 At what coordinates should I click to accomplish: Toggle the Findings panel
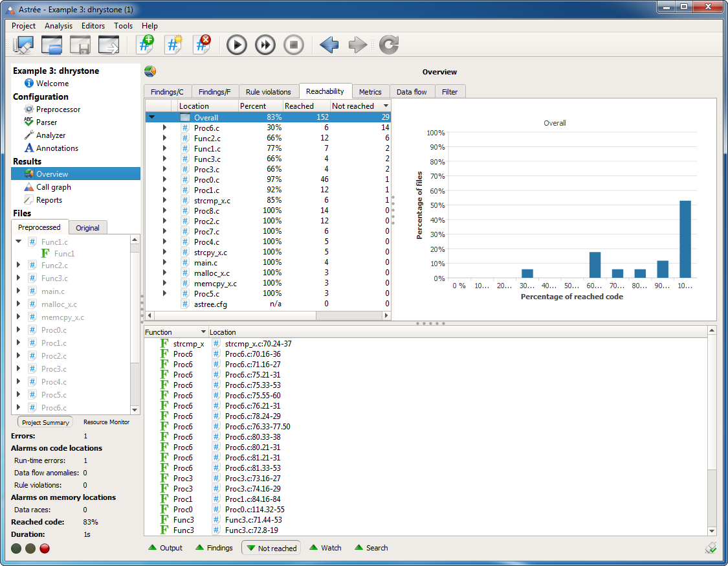214,548
